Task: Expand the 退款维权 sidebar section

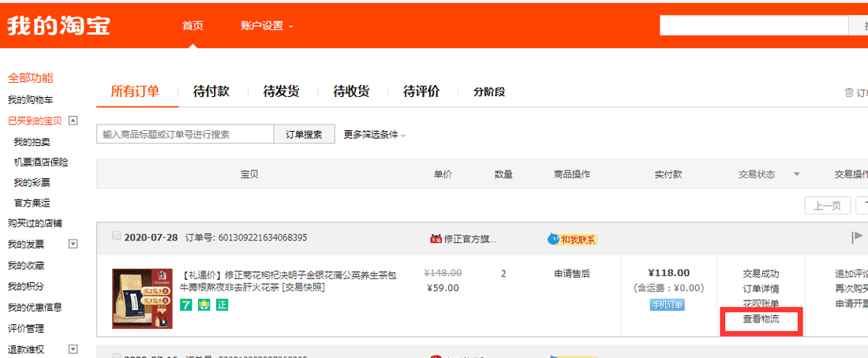Action: point(73,349)
